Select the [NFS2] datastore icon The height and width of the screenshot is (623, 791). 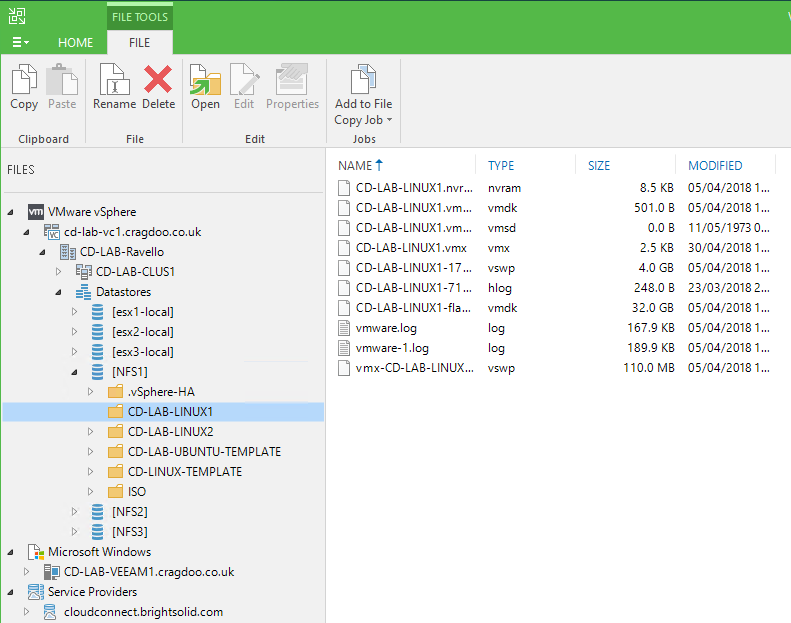pyautogui.click(x=98, y=512)
